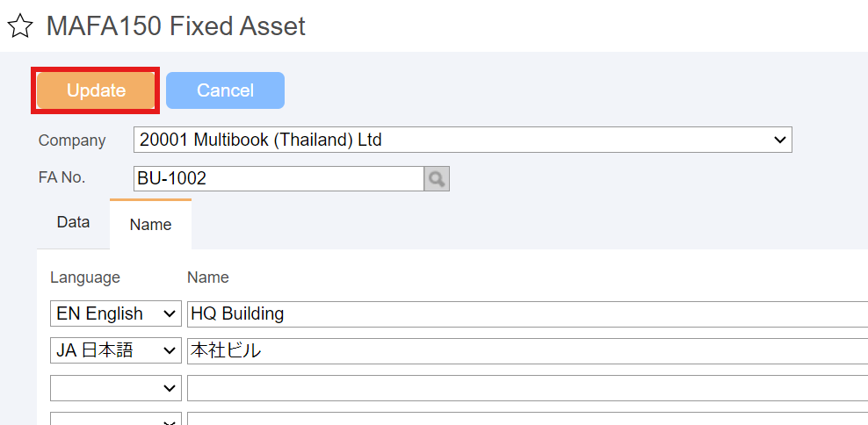Switch to the Data tab
Screen dimensions: 868x425
pos(73,222)
